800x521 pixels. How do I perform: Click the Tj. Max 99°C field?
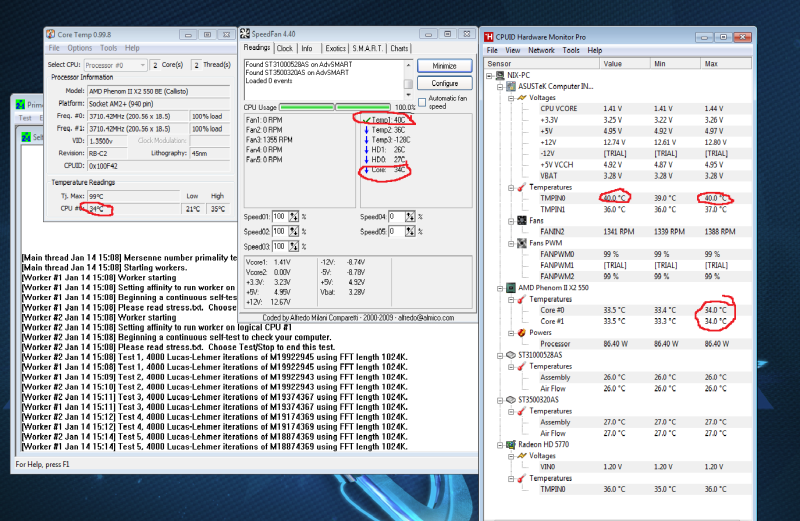tap(133, 196)
